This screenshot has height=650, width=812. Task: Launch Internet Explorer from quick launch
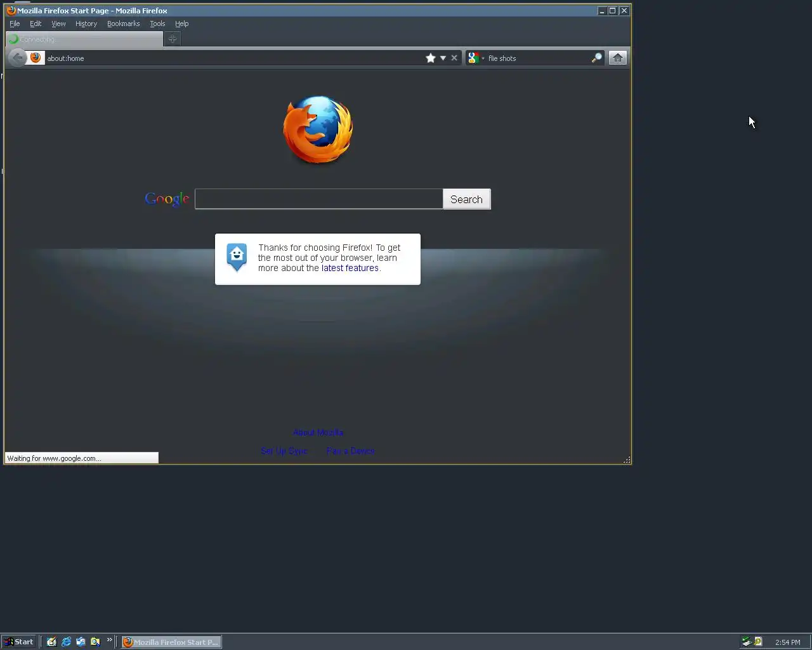tap(66, 642)
